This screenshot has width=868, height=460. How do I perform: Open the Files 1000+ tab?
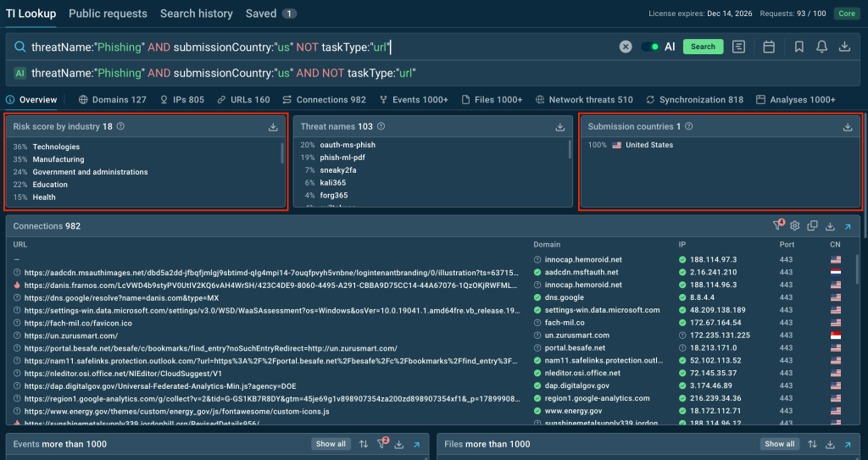(492, 100)
